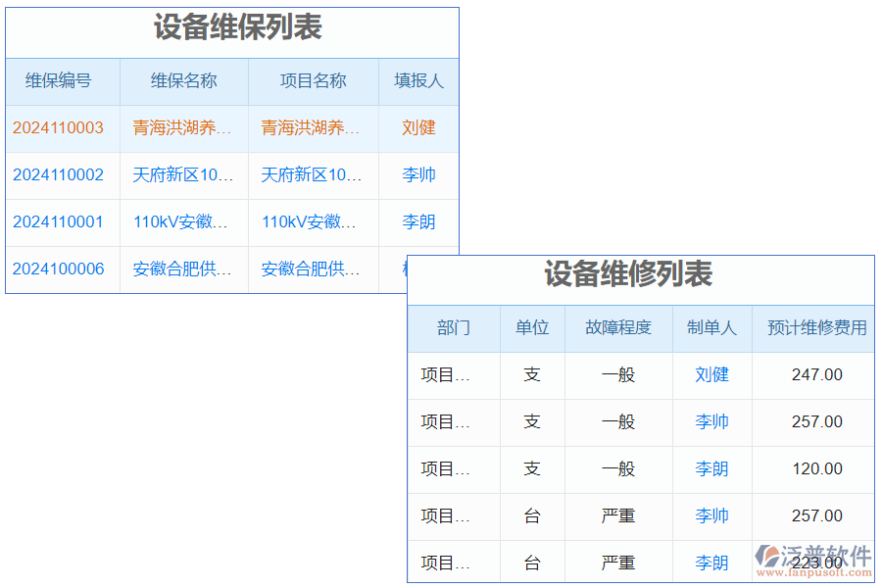Open the 天府新区10 maintenance name link
Viewport: 882px width, 588px height.
(x=183, y=175)
